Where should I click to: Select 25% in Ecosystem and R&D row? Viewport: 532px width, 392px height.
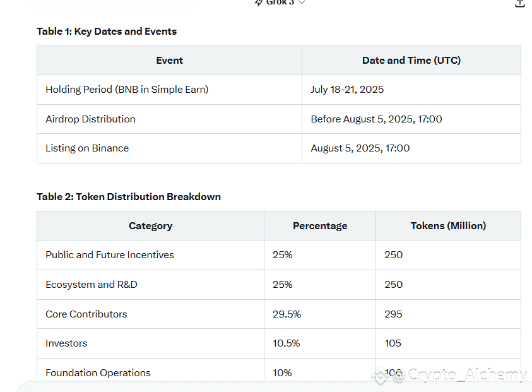tap(320, 285)
